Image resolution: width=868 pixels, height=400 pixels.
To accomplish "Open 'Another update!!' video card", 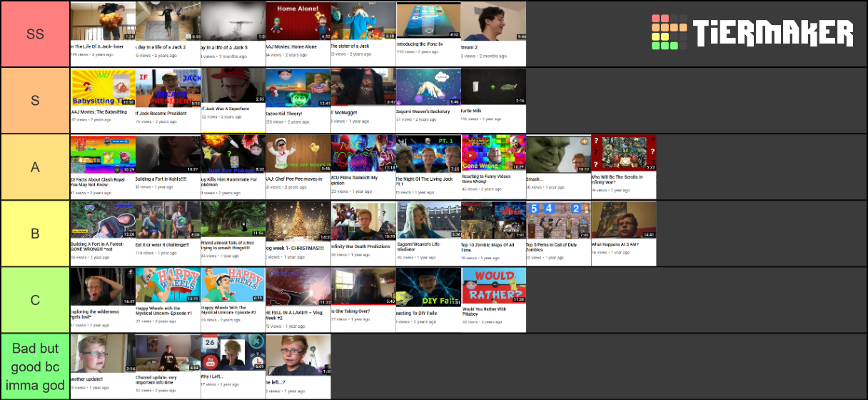I will (x=103, y=366).
